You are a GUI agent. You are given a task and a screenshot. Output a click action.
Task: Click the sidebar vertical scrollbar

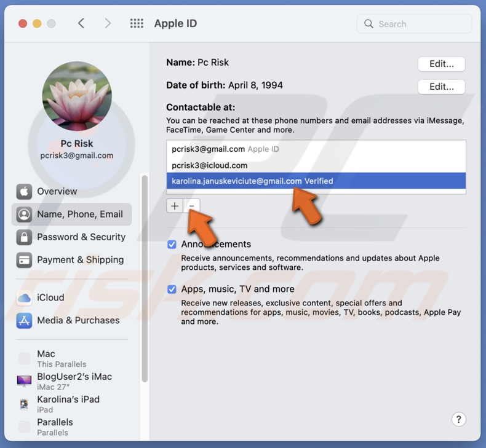145,278
